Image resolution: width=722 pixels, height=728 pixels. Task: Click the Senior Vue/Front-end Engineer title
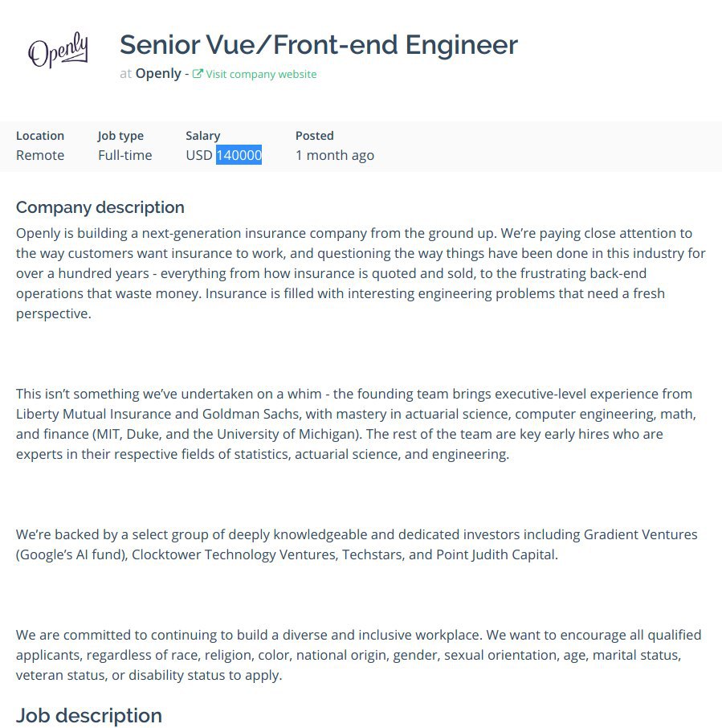click(319, 45)
